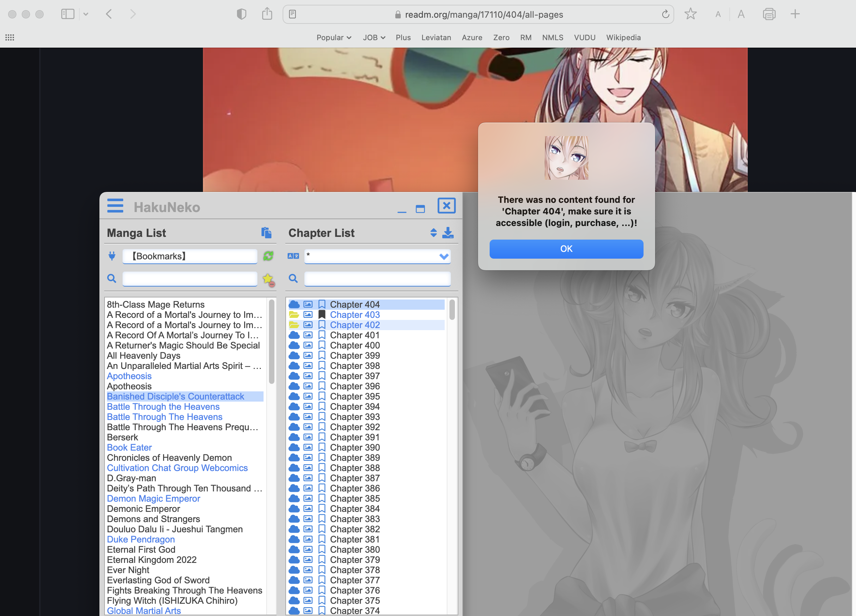Viewport: 856px width, 616px height.
Task: Refresh bookmarks with the green refresh icon
Action: coord(268,256)
